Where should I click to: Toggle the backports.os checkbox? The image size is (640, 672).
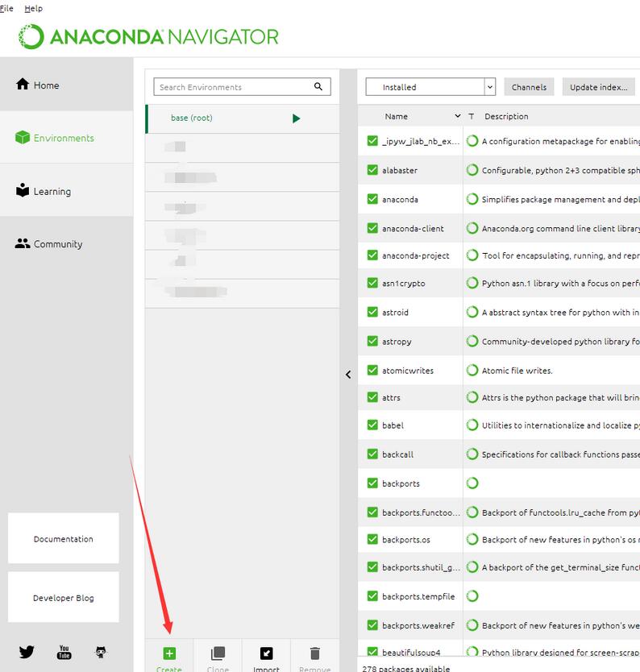pos(372,539)
